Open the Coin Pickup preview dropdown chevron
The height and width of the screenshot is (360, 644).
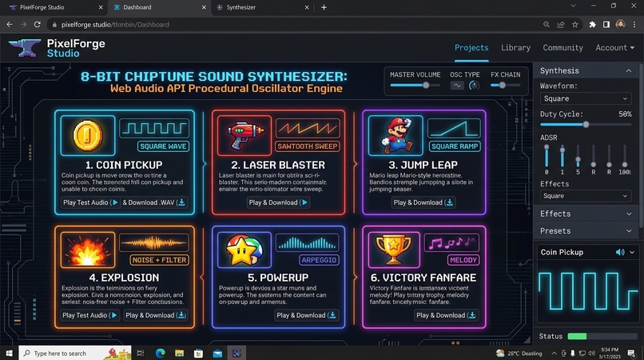point(632,252)
